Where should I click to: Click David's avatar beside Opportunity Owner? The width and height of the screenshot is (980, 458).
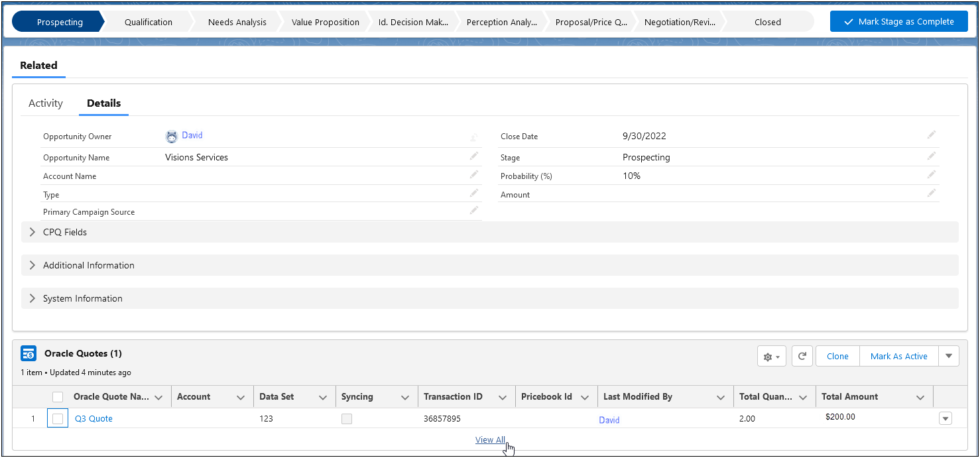click(171, 135)
